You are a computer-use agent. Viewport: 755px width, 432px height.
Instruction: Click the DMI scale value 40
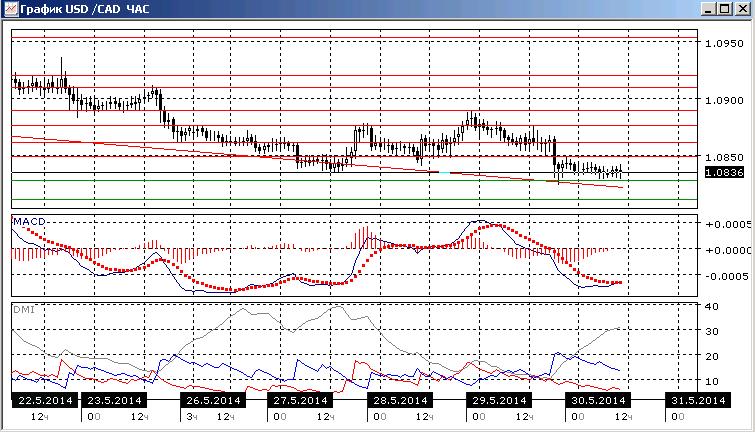(x=712, y=306)
